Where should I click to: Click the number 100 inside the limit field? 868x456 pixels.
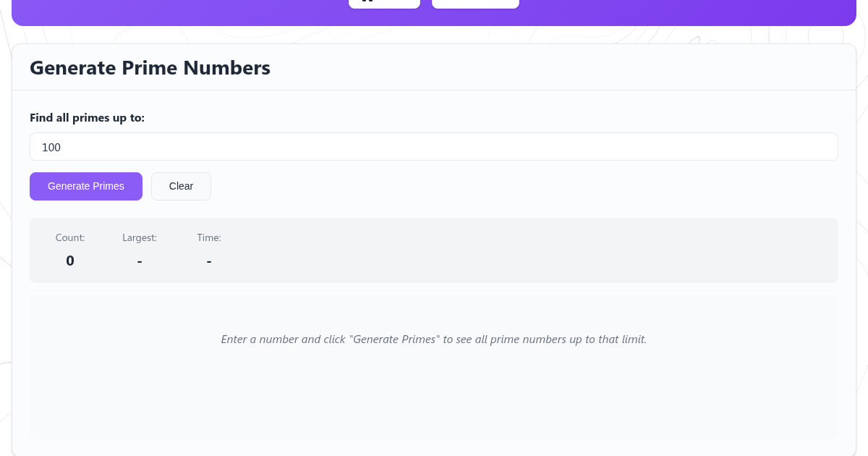coord(51,148)
